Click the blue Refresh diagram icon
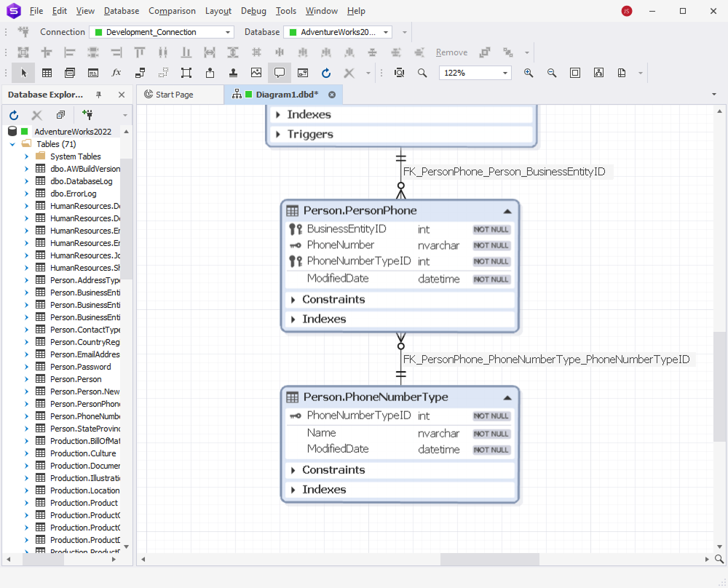This screenshot has width=728, height=588. tap(325, 73)
